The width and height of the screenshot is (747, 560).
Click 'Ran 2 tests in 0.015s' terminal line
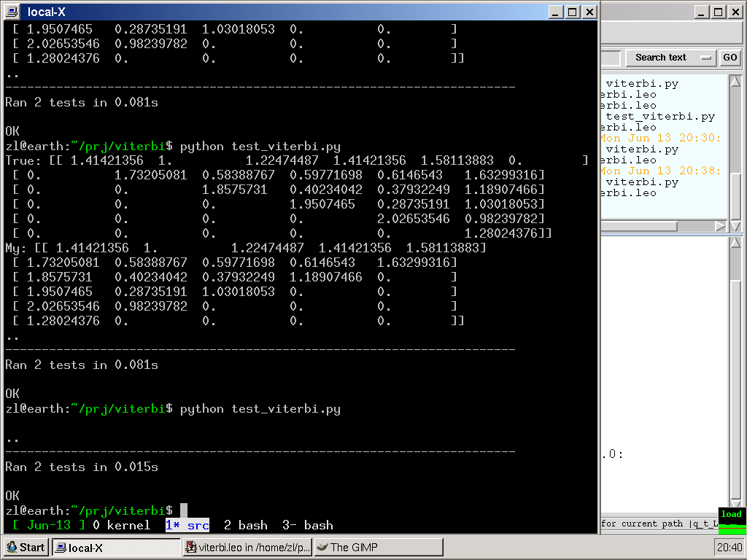coord(82,467)
